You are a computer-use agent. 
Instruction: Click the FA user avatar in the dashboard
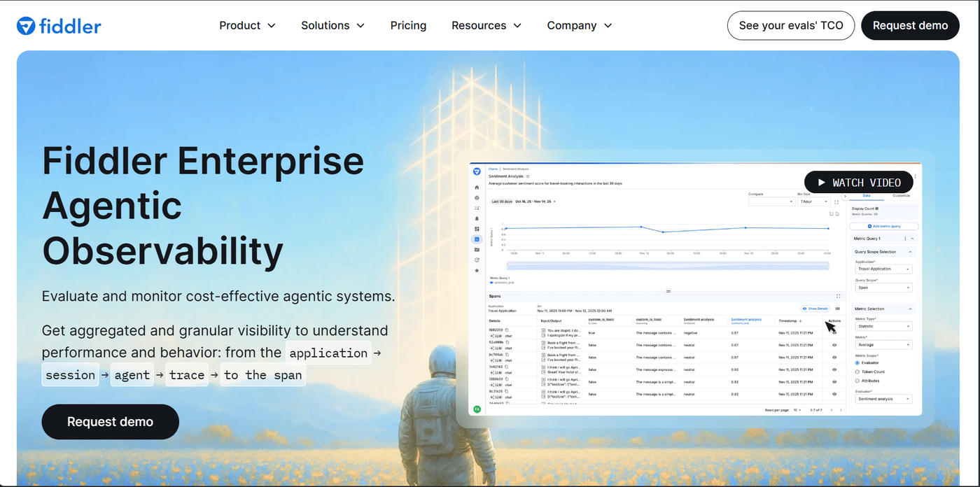[x=477, y=409]
